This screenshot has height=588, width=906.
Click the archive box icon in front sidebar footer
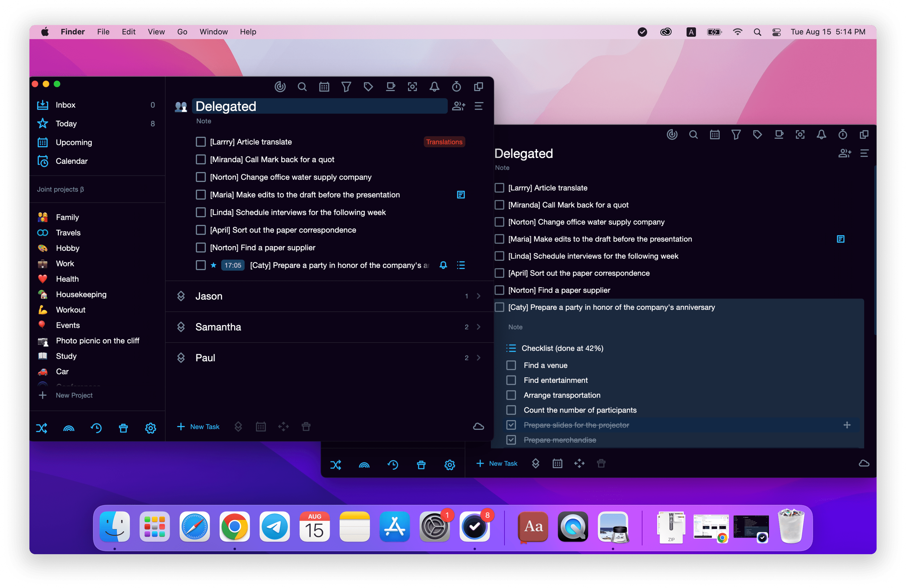click(123, 428)
